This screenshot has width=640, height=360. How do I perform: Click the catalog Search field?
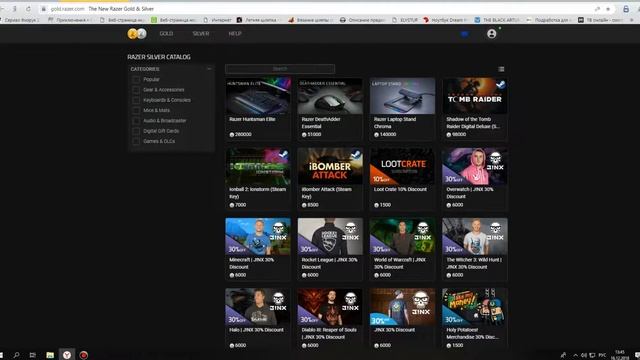pos(280,69)
